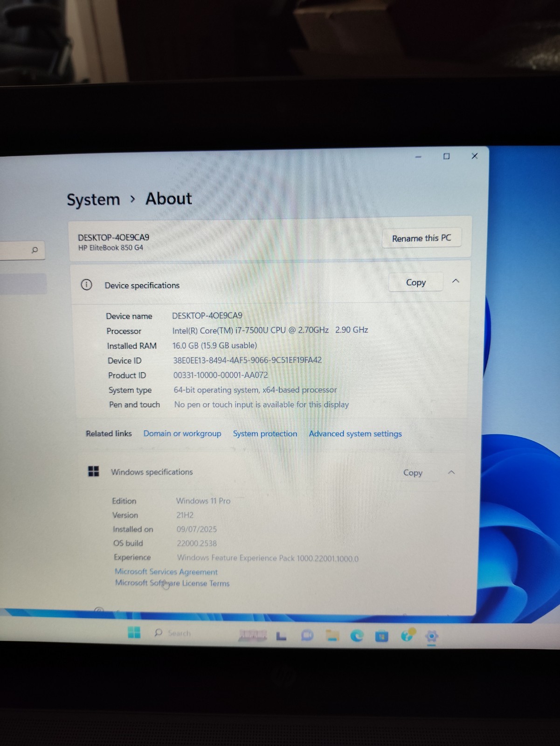
Task: Copy the Device specifications
Action: (x=415, y=282)
